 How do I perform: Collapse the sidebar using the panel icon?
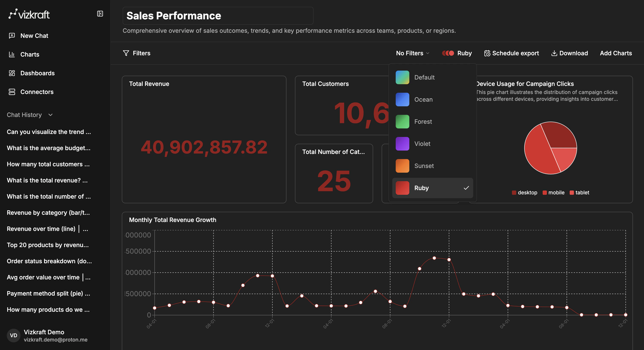[x=100, y=14]
